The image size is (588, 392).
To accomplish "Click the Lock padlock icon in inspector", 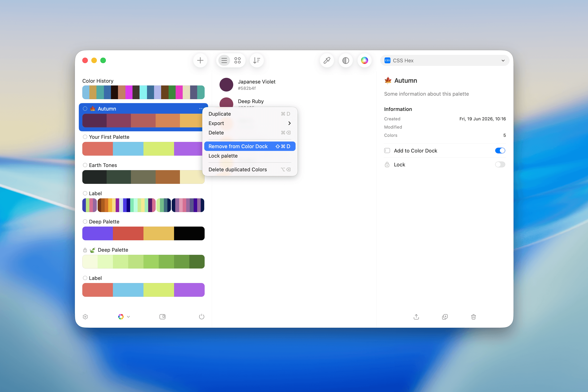I will [387, 164].
